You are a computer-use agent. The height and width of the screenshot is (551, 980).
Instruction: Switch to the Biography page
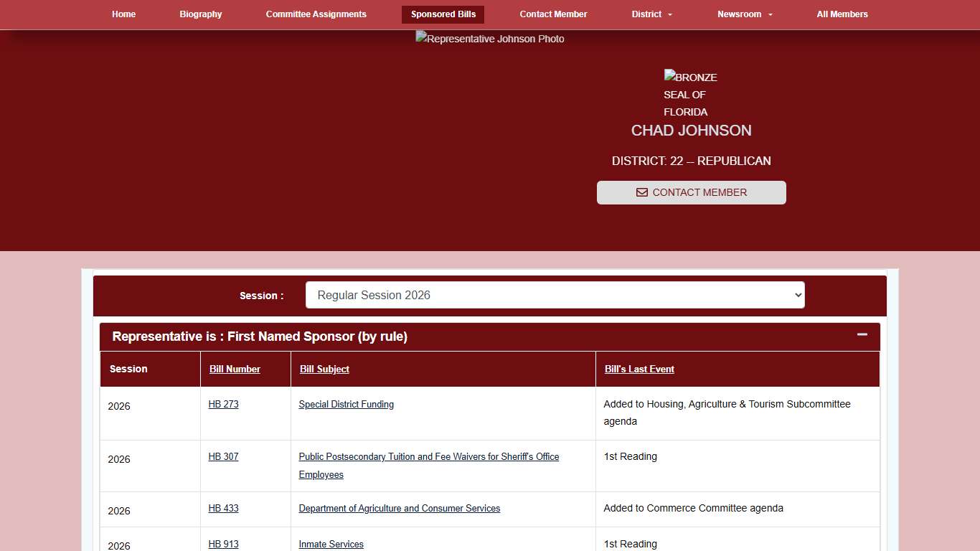[200, 14]
